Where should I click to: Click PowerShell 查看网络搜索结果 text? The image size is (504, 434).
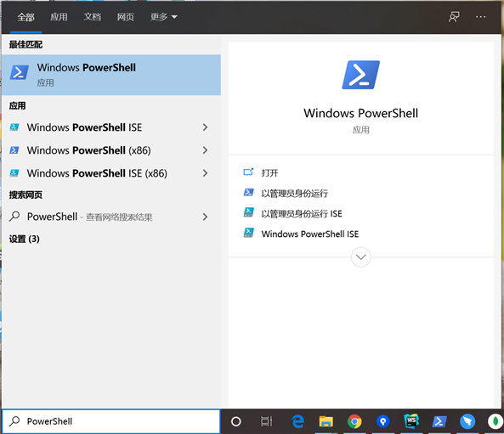(90, 217)
